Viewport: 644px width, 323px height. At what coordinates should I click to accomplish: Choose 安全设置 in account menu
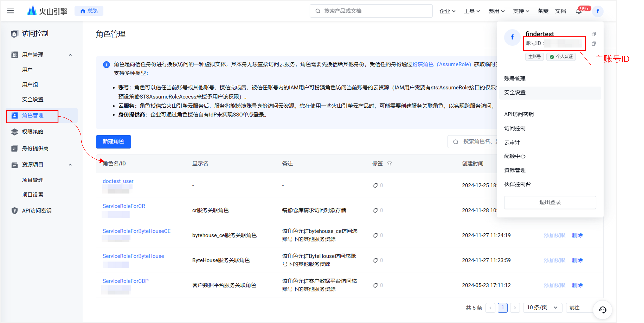[x=550, y=93]
